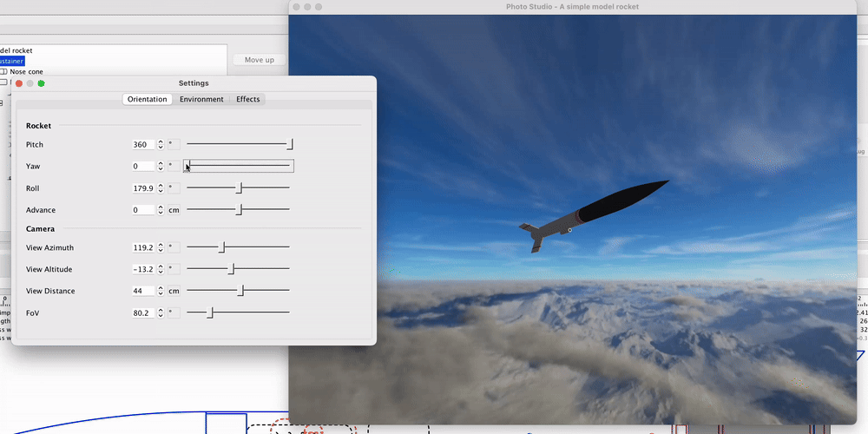Switch to the Environment tab
868x434 pixels.
click(201, 100)
